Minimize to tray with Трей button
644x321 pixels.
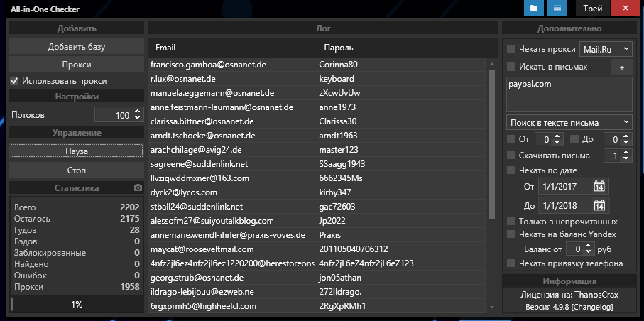(593, 9)
